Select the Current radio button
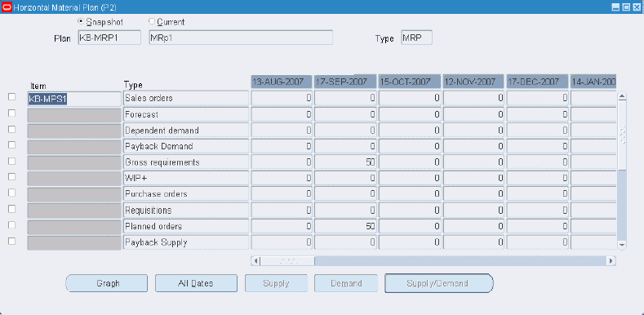 click(x=152, y=21)
